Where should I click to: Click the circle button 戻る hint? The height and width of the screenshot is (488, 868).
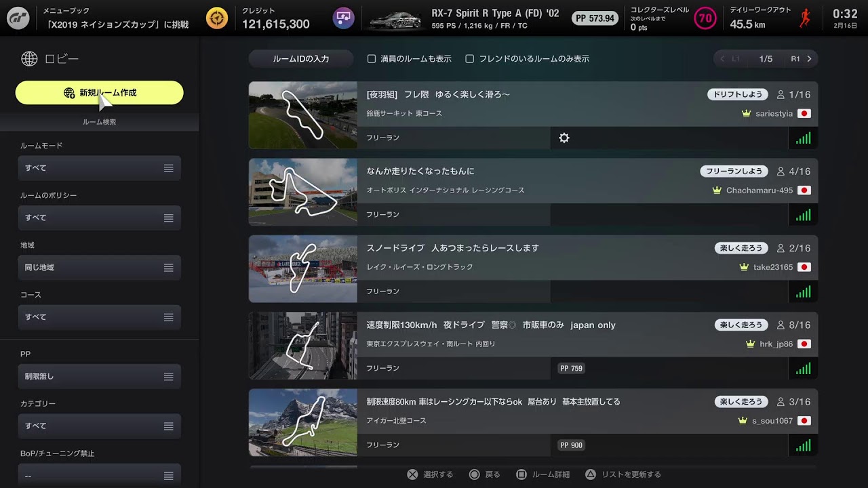pyautogui.click(x=484, y=474)
